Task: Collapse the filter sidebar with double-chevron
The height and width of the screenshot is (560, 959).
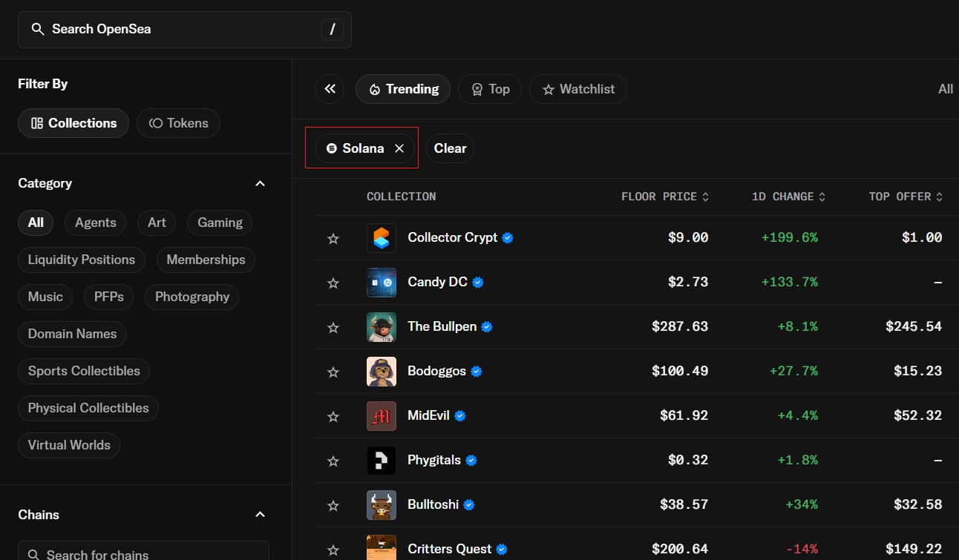Action: point(330,89)
